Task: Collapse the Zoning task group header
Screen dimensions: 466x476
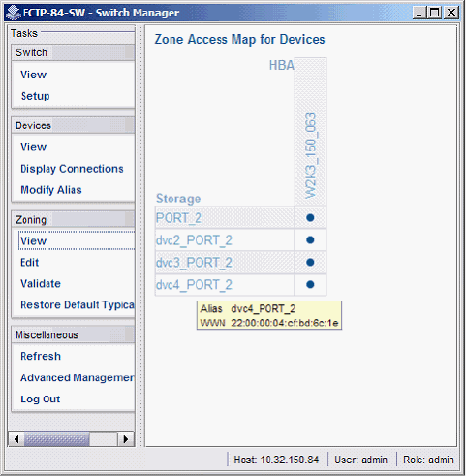Action: coord(73,220)
